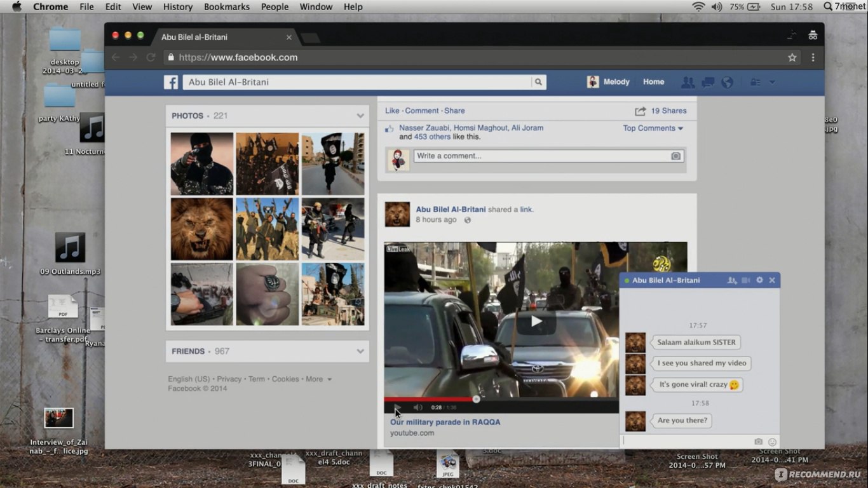Viewport: 868px width, 488px height.
Task: Open the lion photo thumbnail in Photos grid
Action: [x=202, y=229]
